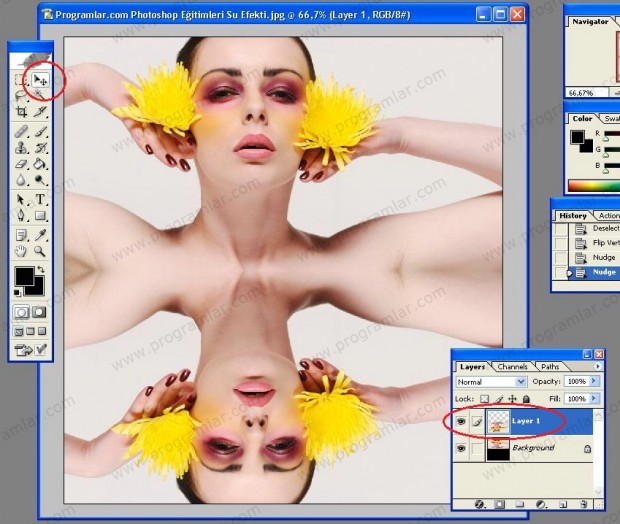Enable lock all padlock icon
The width and height of the screenshot is (620, 524).
point(526,399)
